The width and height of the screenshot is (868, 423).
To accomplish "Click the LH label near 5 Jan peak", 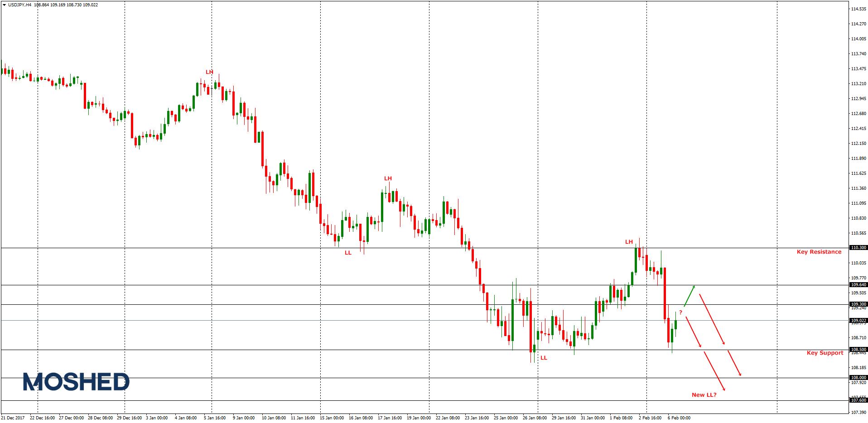I will point(210,72).
